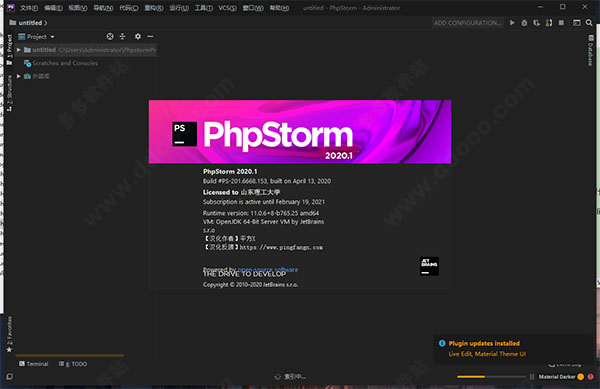Click the PhpStorm 2020.1 banner image
Screen dimensions: 600x389
click(300, 132)
